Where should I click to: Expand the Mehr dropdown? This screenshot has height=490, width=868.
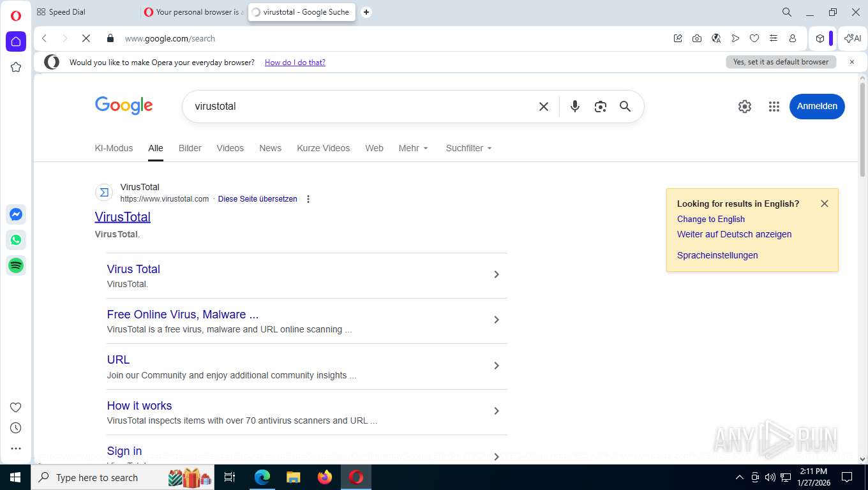pos(414,148)
